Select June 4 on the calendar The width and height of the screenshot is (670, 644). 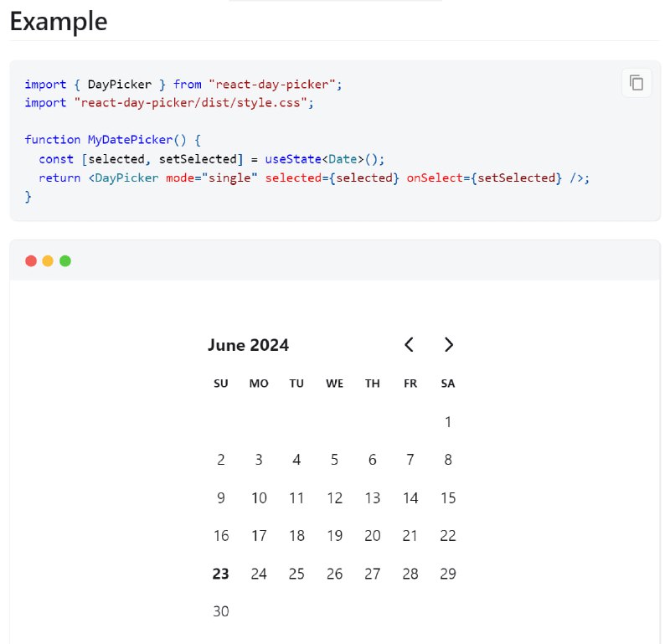[296, 460]
